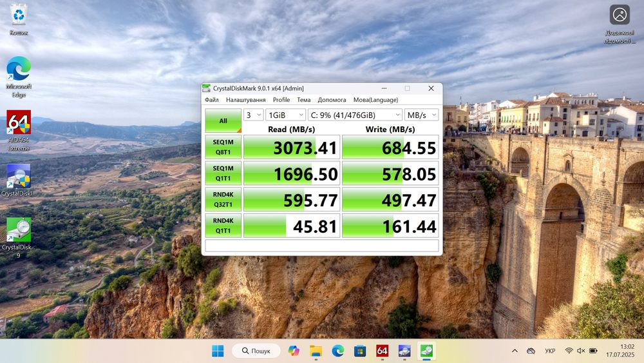The image size is (644, 363).
Task: Open the Налаштування menu
Action: click(x=245, y=99)
